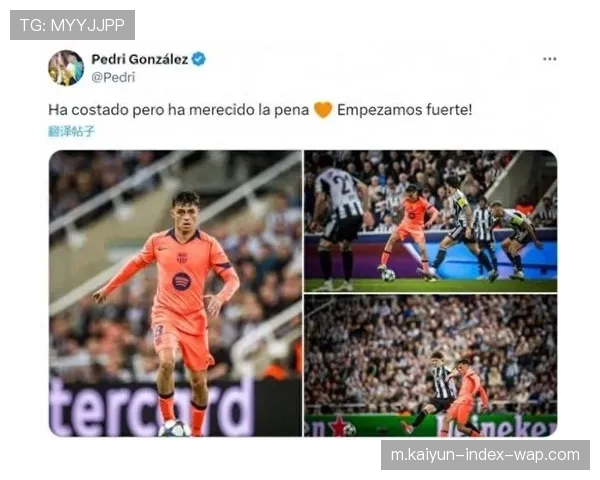Image resolution: width=600 pixels, height=480 pixels.
Task: Open the large left photo of the orange-kit player
Action: tap(175, 294)
